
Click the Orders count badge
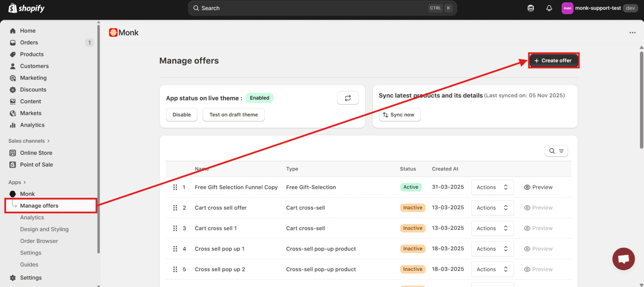[x=89, y=42]
